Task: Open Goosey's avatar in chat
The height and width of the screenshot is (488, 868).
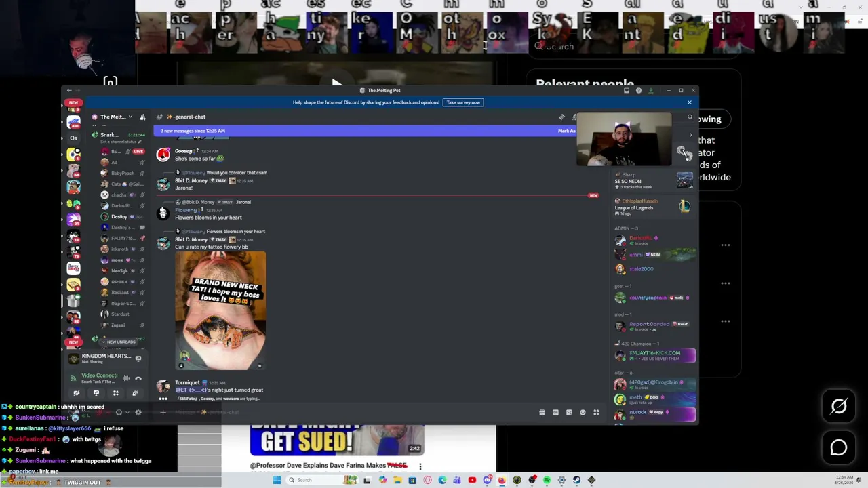Action: click(163, 155)
